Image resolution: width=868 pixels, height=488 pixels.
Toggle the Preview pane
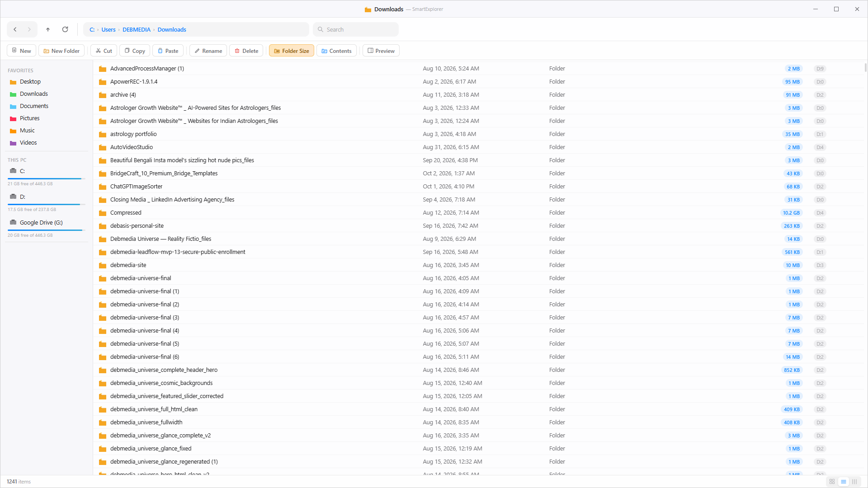pos(381,51)
